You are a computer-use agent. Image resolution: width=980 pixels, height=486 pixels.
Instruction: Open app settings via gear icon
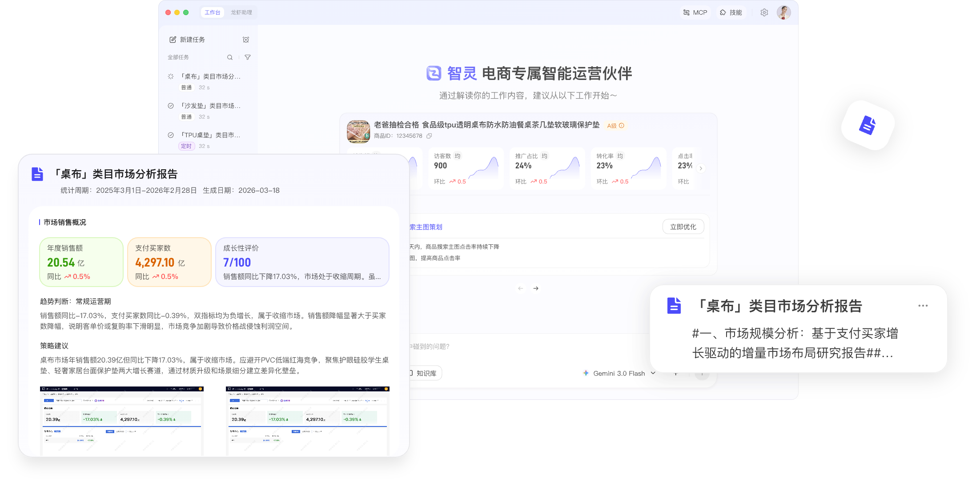click(x=764, y=12)
